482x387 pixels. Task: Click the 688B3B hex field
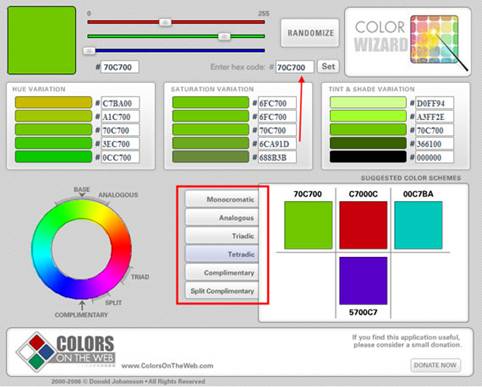pyautogui.click(x=277, y=157)
